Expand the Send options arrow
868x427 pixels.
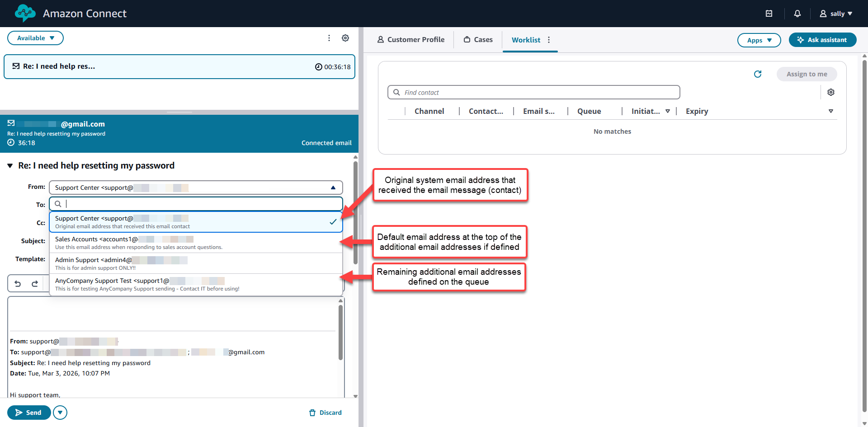[60, 413]
